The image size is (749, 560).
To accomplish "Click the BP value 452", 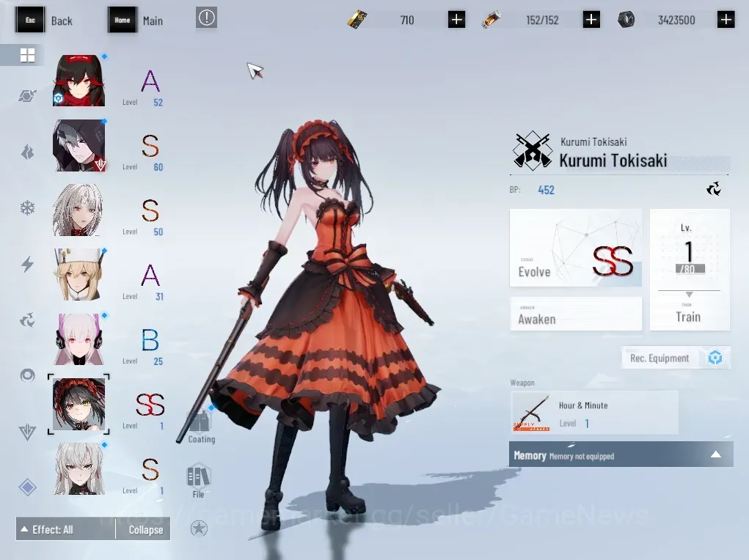I will click(546, 190).
